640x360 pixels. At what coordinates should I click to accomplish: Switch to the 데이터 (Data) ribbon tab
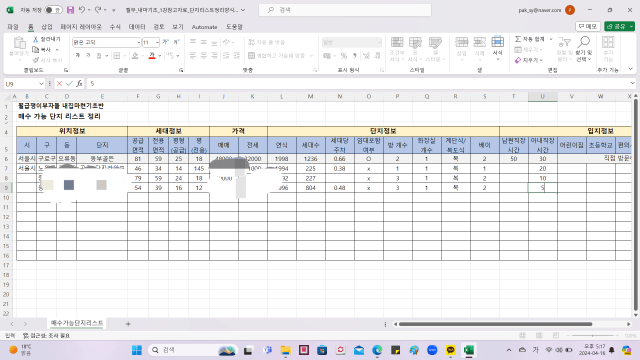(137, 27)
